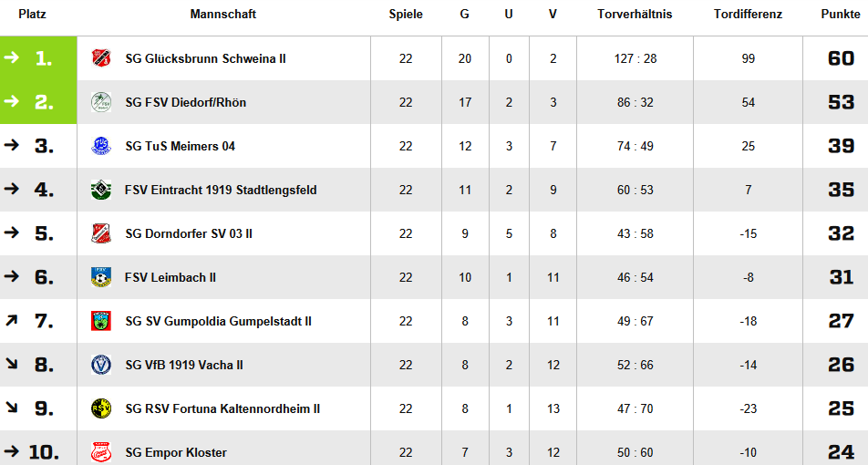Viewport: 868px width, 465px height.
Task: Open SG Empor Kloster team link
Action: tap(176, 452)
